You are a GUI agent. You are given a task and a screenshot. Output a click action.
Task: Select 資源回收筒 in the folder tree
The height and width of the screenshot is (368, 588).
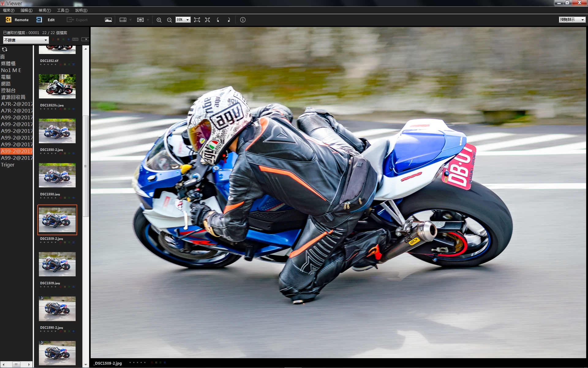[13, 97]
